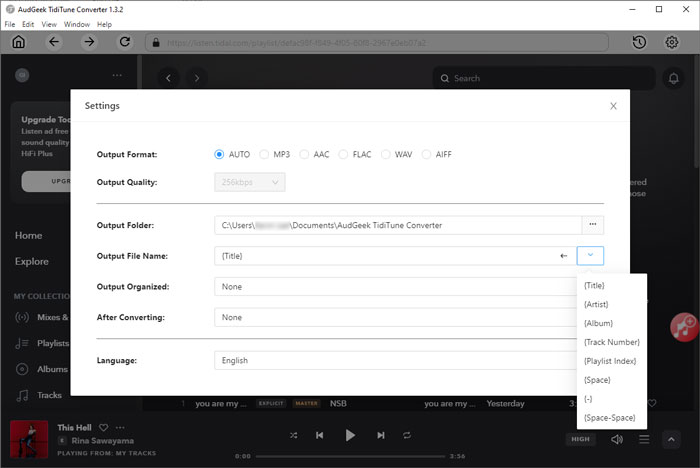Choose {Track Number} from the tag list
The image size is (700, 468).
[612, 342]
